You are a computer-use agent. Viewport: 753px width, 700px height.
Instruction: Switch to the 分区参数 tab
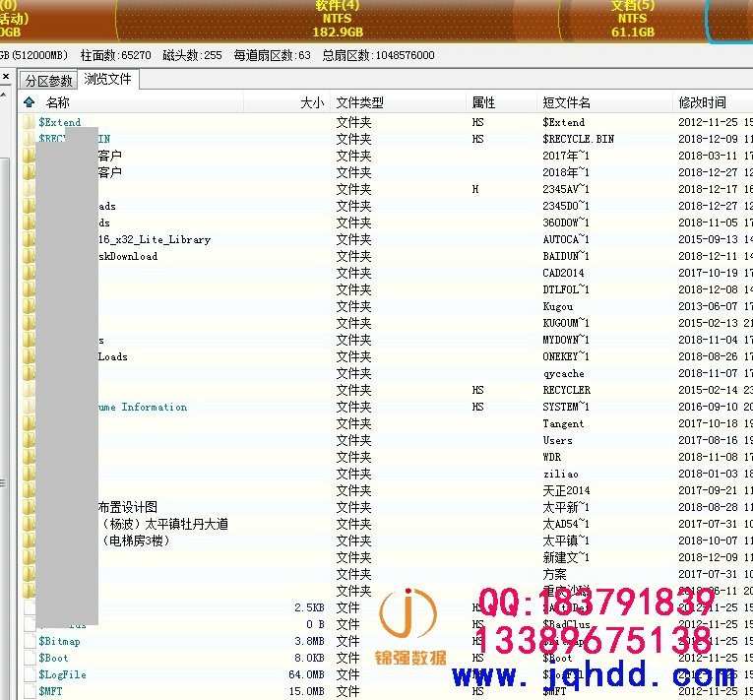48,80
